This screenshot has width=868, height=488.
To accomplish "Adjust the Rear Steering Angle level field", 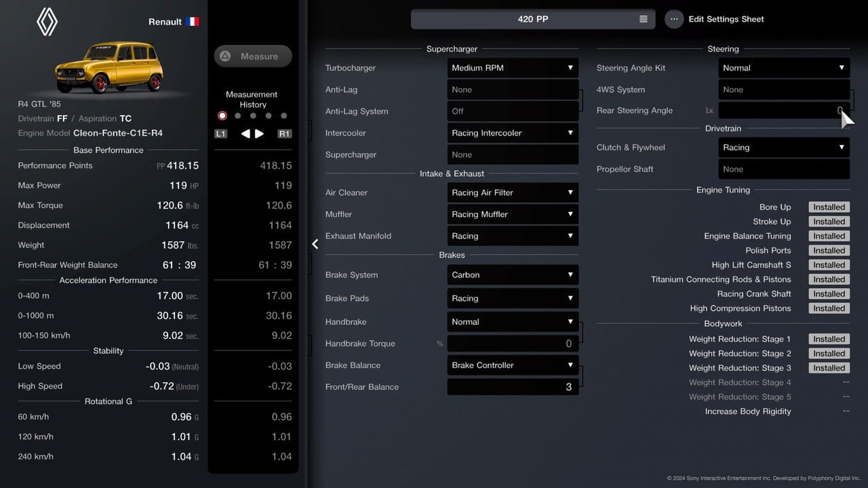I will [x=784, y=110].
